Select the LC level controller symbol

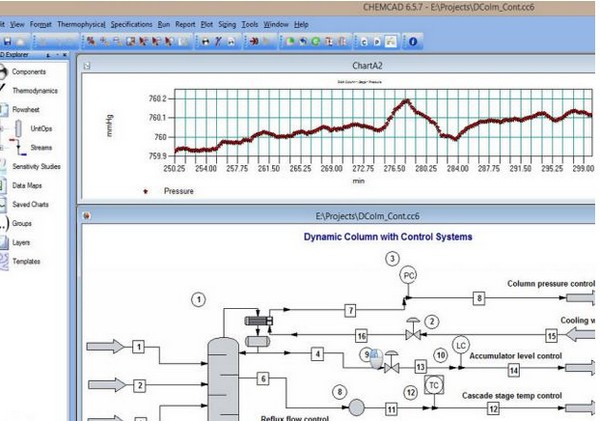point(461,345)
